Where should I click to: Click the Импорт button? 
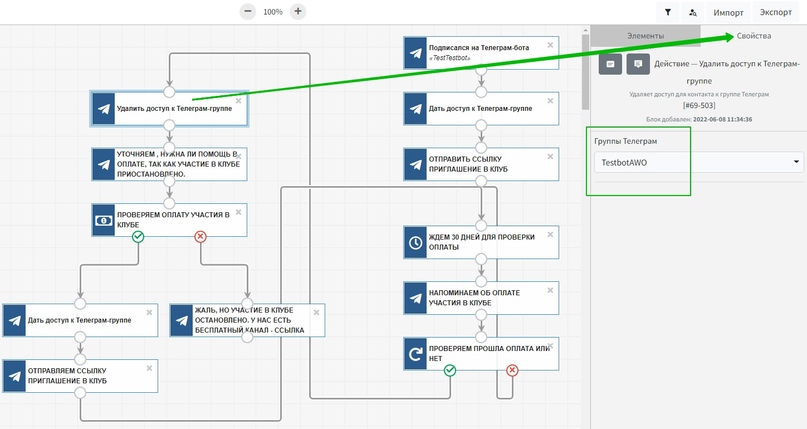coord(728,12)
